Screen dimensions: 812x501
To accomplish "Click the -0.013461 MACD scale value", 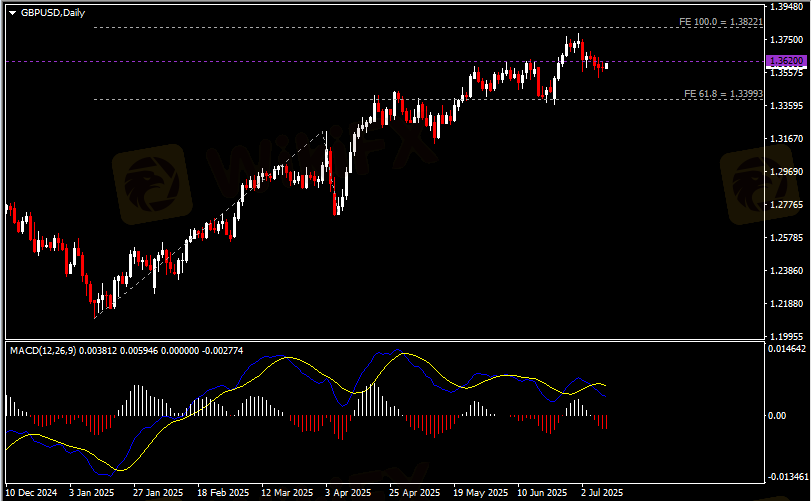I will (x=787, y=477).
